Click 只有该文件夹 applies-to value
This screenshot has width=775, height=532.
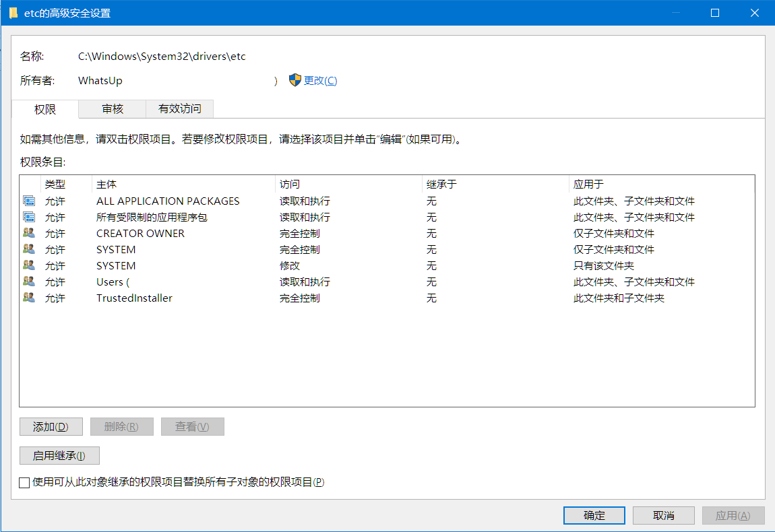pos(604,265)
